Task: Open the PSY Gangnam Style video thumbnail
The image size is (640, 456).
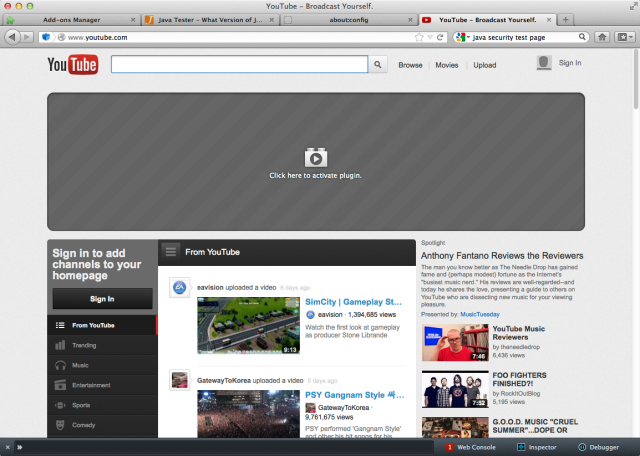Action: 249,414
